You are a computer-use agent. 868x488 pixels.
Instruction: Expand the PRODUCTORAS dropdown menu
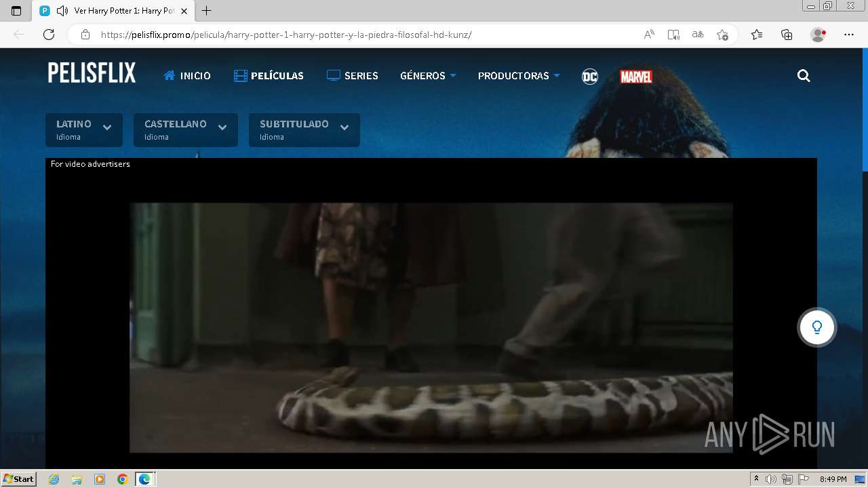519,76
